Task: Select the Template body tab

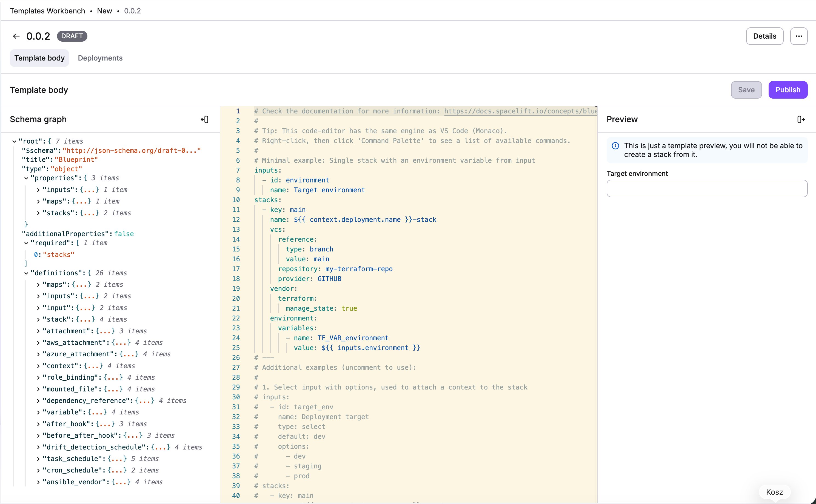Action: [39, 58]
